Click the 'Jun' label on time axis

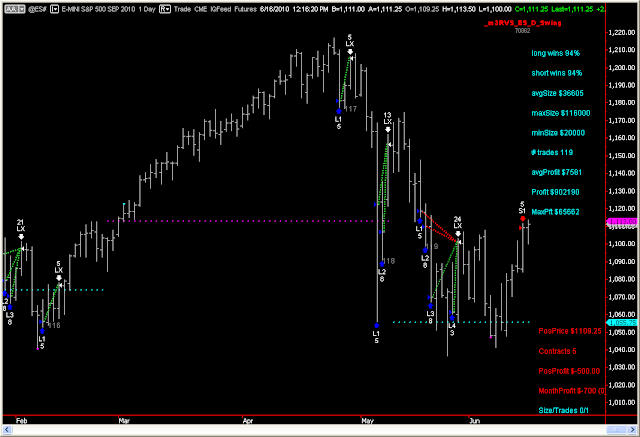pos(474,421)
